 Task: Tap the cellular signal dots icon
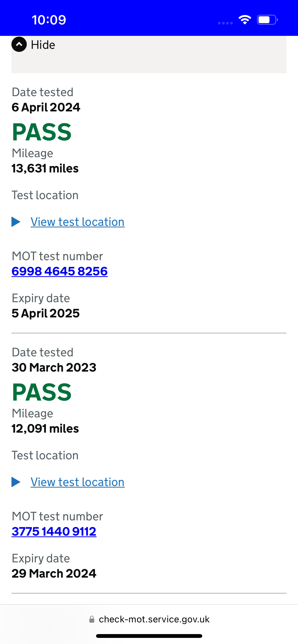point(225,23)
